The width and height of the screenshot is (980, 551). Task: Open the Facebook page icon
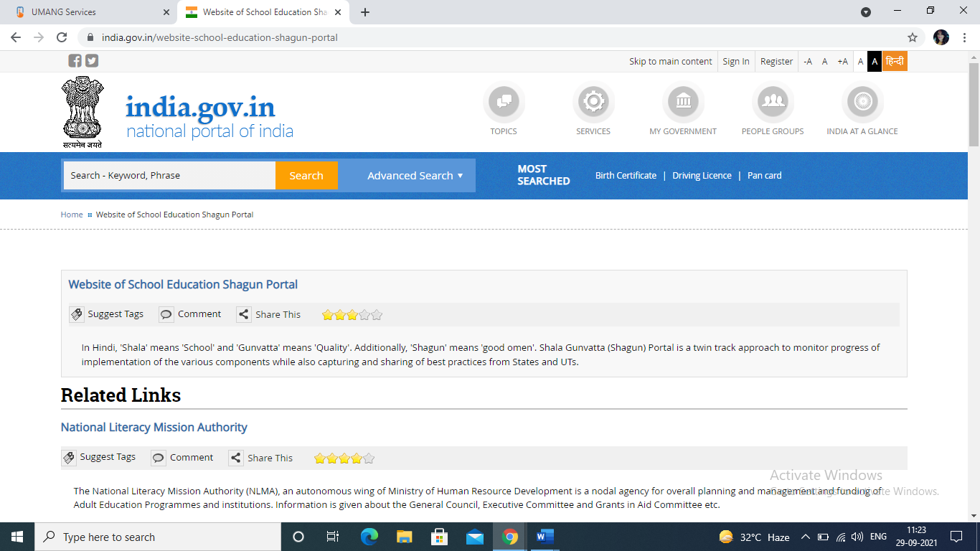click(75, 60)
